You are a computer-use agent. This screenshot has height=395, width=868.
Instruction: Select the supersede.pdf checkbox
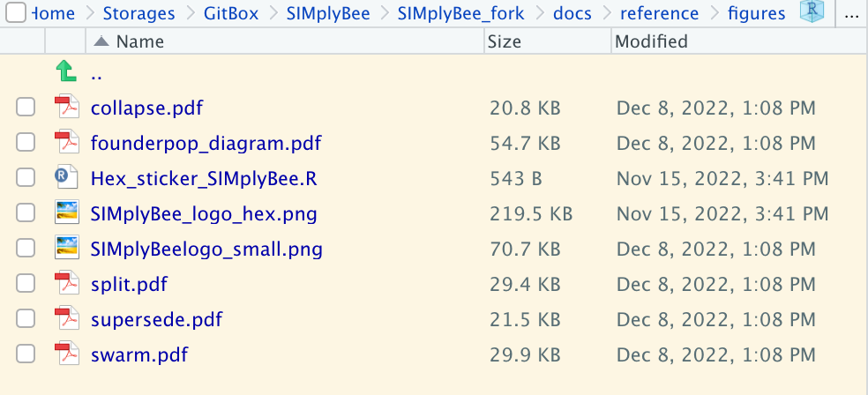pos(26,319)
